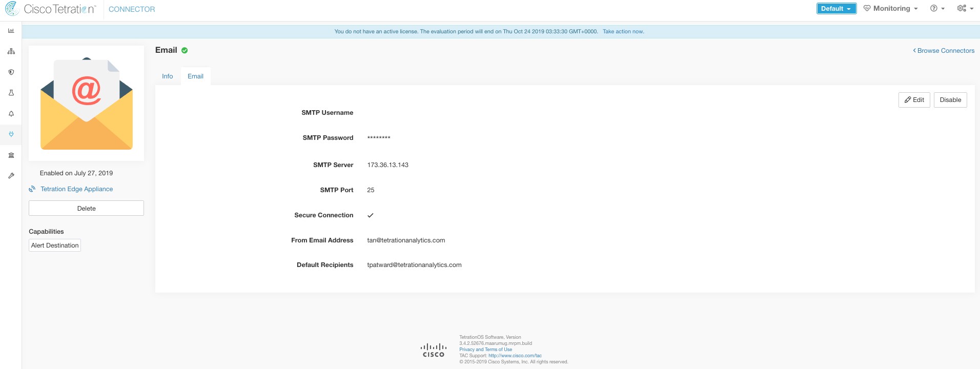Click the TetrationOS Software version text
Screen dimensions: 980x369
tap(495, 340)
